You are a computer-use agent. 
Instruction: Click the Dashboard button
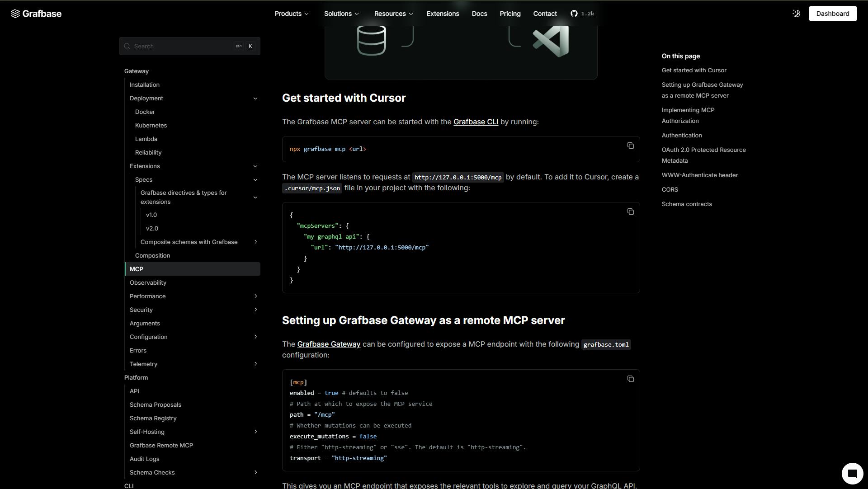point(832,14)
